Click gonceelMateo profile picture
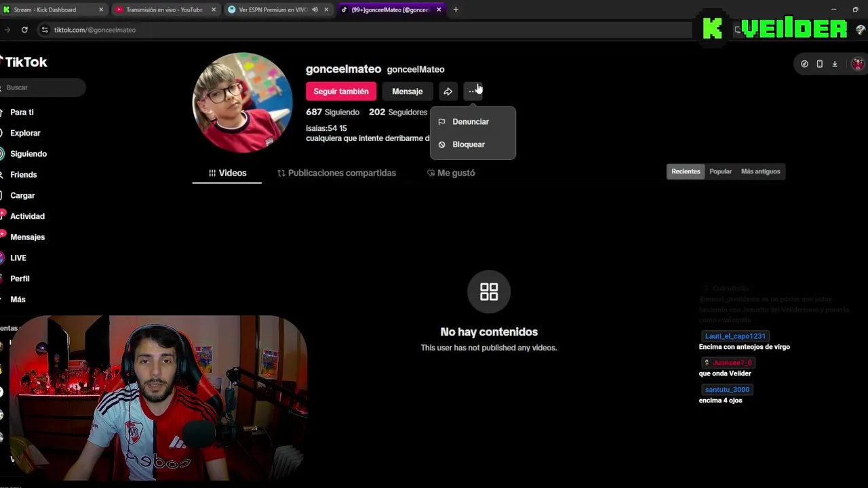Screen dimensions: 868x488 coord(243,102)
